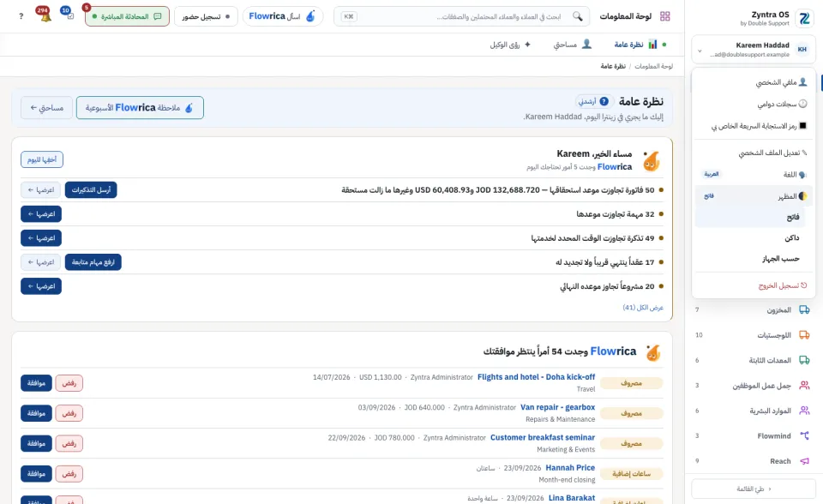Open اسأل Flowrica assistant button

coord(283,16)
